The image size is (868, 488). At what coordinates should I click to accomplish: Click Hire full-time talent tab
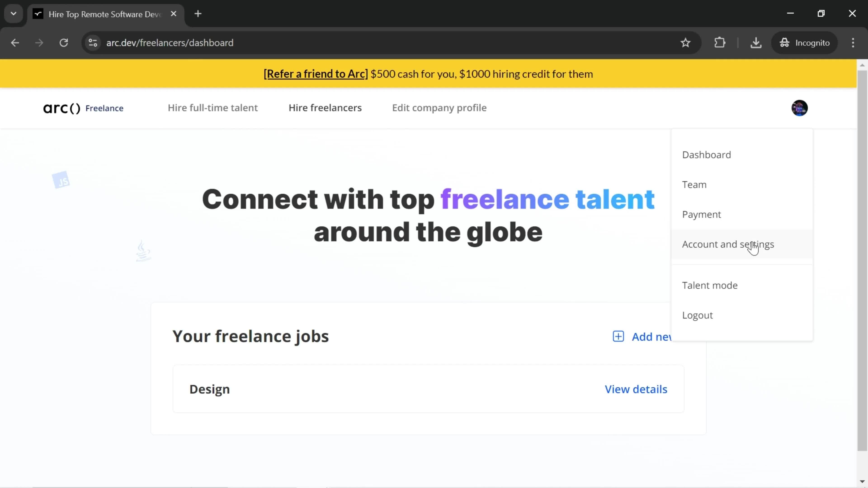[213, 107]
